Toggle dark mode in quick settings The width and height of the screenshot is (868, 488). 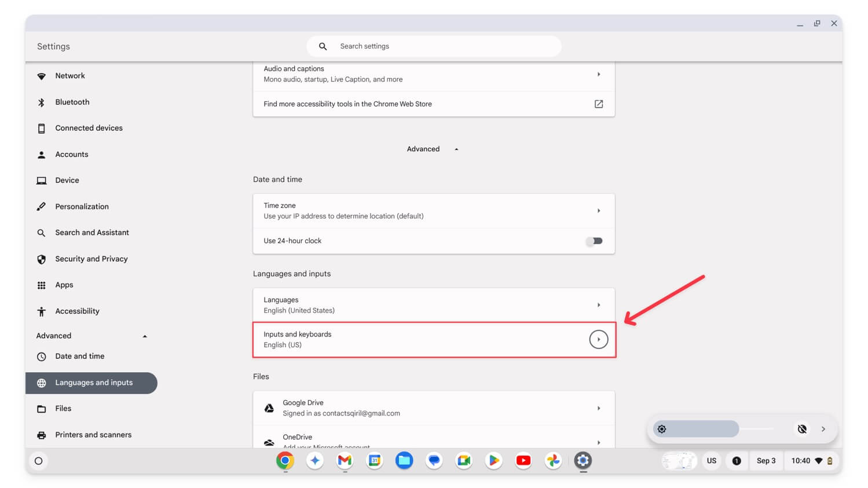[x=803, y=429]
